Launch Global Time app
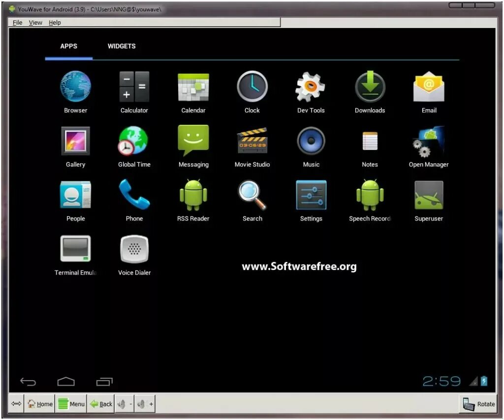The width and height of the screenshot is (504, 420). point(134,146)
